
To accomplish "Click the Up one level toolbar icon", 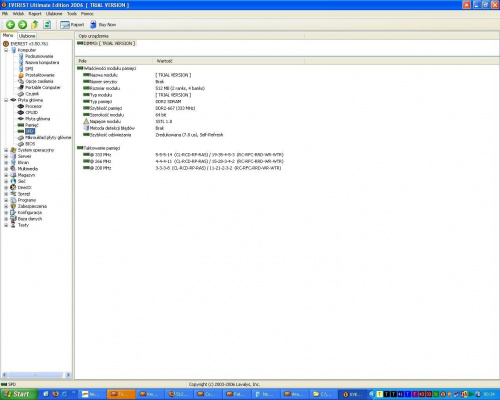I will pyautogui.click(x=35, y=24).
